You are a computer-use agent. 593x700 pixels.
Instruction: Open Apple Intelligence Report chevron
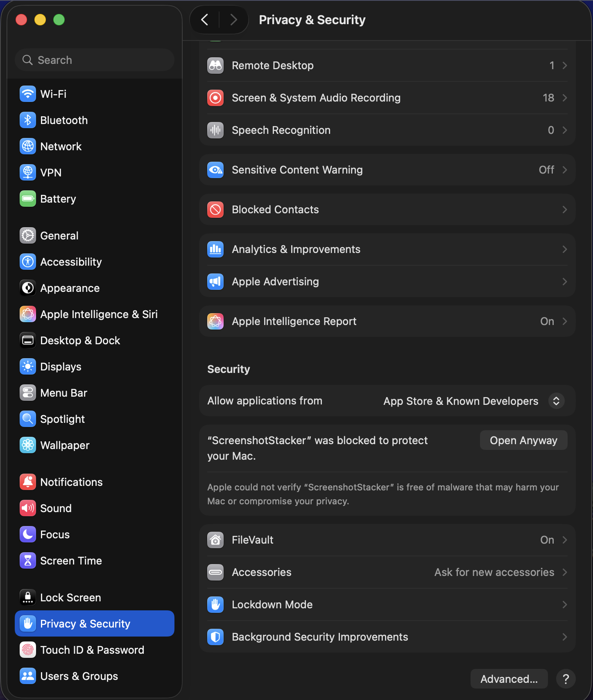(565, 321)
